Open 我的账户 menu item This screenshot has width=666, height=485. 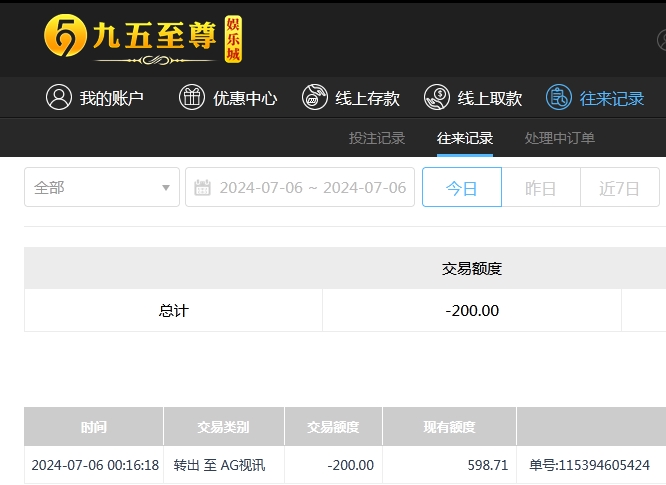click(x=94, y=97)
